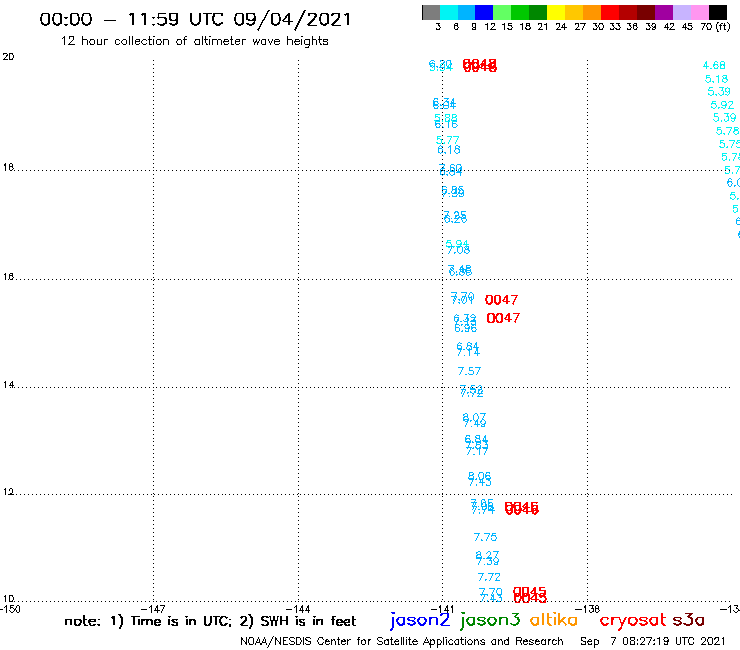Click the lower red 0047 time marker
The height and width of the screenshot is (650, 740).
[x=503, y=318]
